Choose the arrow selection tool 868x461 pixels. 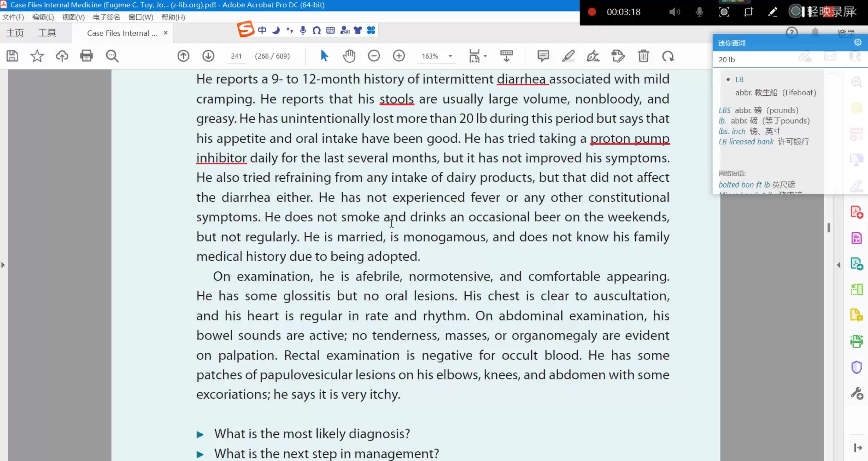coord(324,56)
